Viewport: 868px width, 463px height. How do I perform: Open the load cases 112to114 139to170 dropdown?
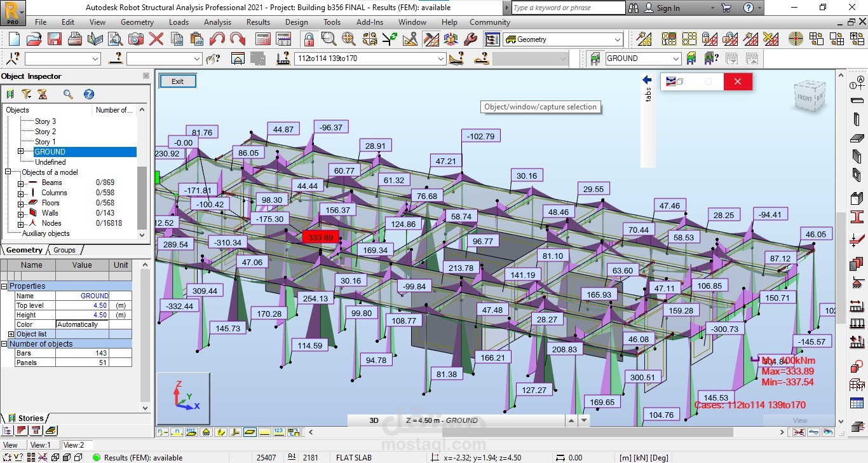(x=441, y=59)
